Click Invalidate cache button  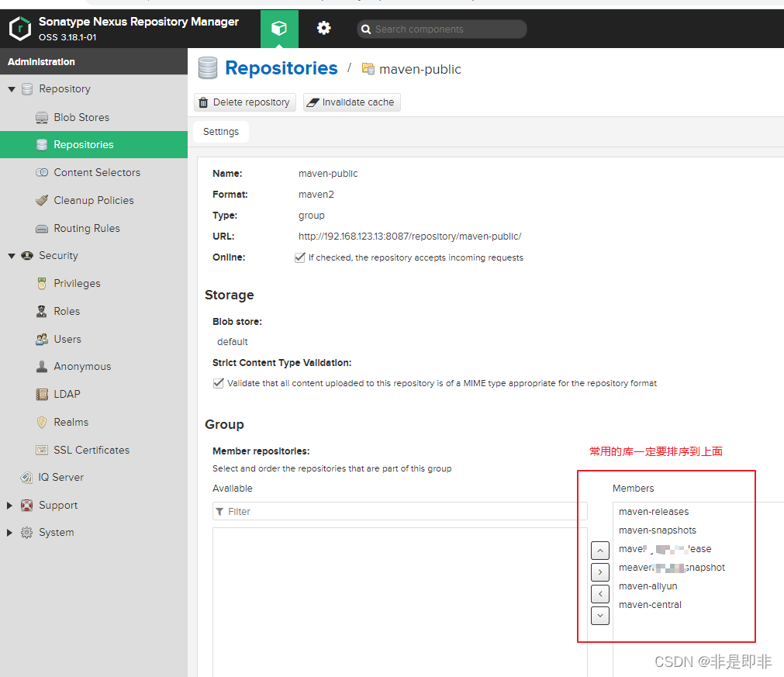click(x=352, y=102)
